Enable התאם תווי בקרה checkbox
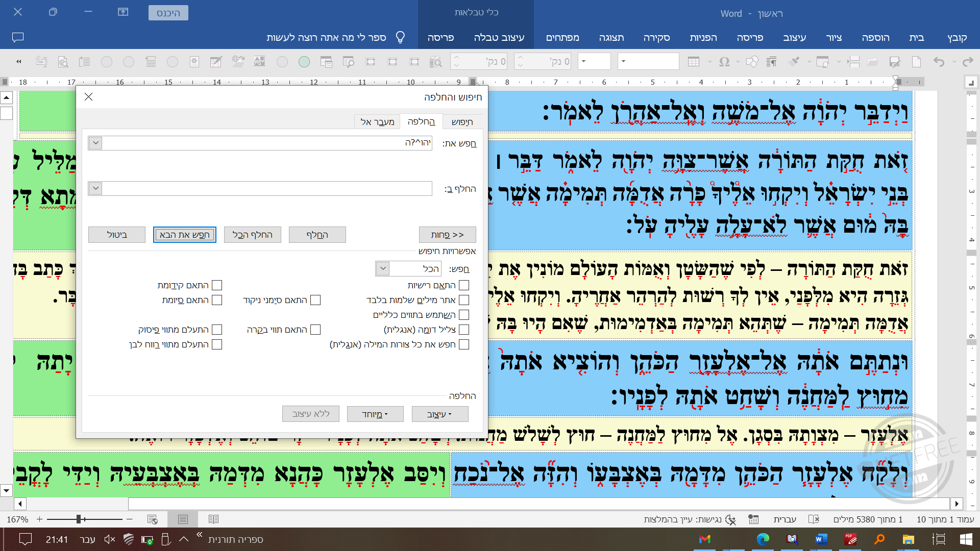Screen dimensions: 980x551 tap(315, 330)
